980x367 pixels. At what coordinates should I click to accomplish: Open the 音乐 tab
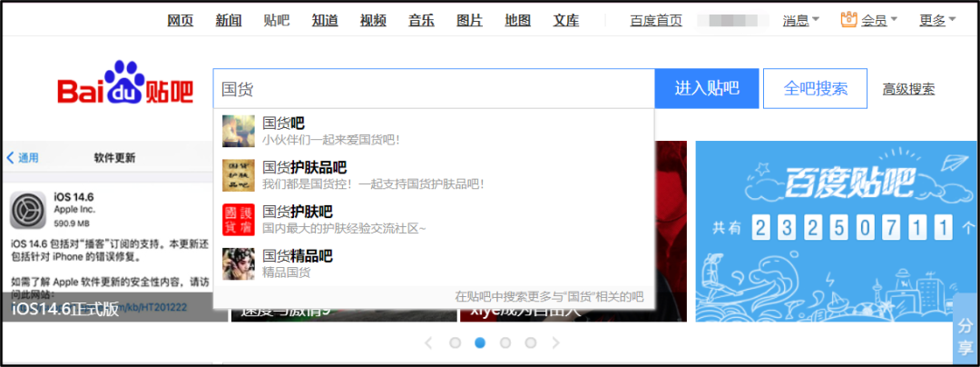click(421, 21)
